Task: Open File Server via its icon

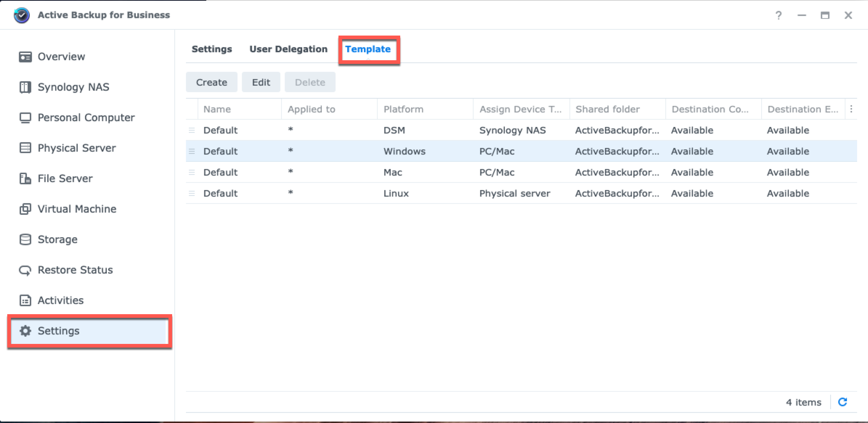Action: 25,178
